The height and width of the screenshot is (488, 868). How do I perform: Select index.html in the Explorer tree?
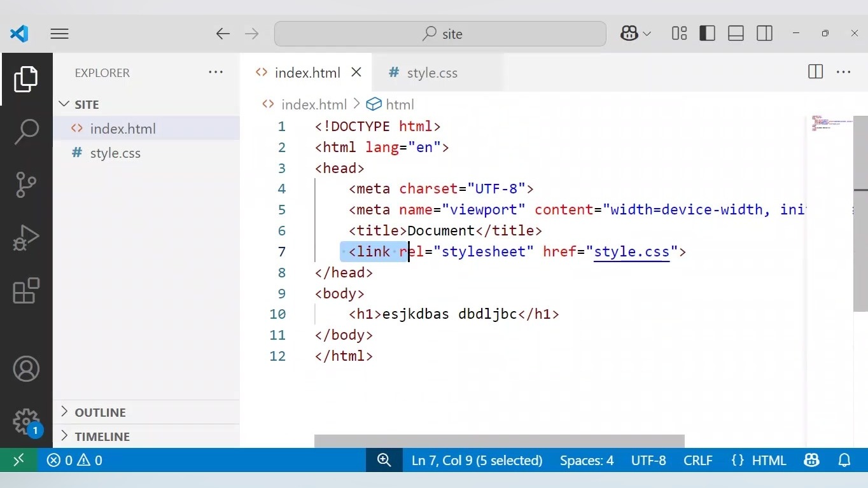point(146,129)
